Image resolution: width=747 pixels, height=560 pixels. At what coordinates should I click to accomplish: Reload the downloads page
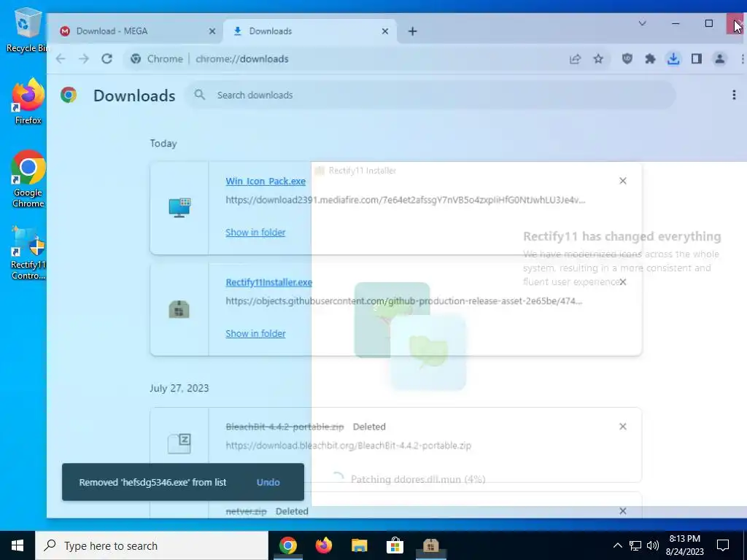[107, 58]
